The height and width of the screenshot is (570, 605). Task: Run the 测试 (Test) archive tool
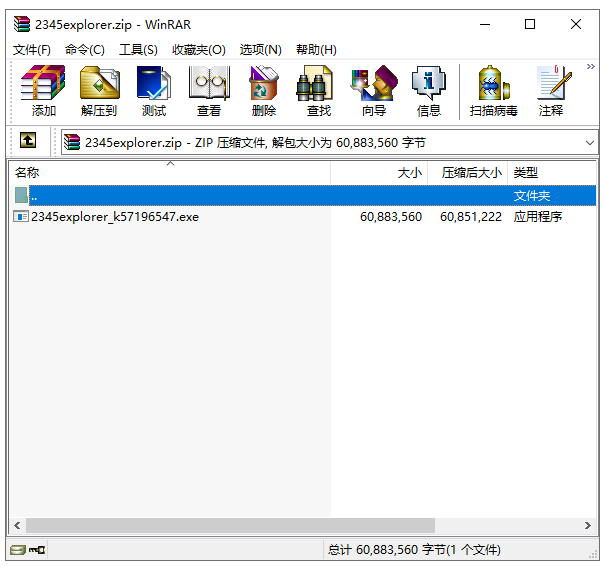(x=154, y=91)
